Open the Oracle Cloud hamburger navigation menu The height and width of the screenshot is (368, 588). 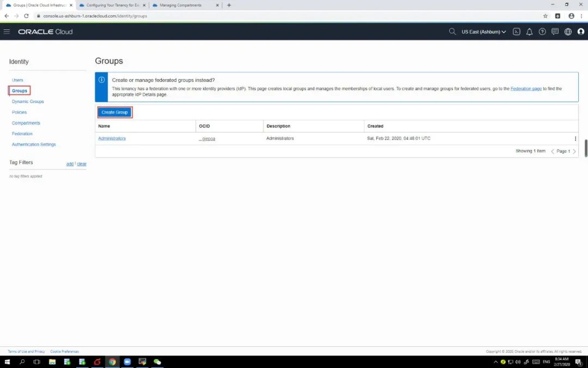[7, 32]
